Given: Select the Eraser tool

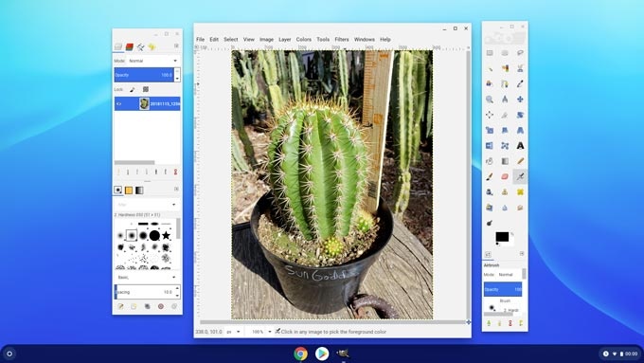Looking at the screenshot, I should pyautogui.click(x=505, y=177).
